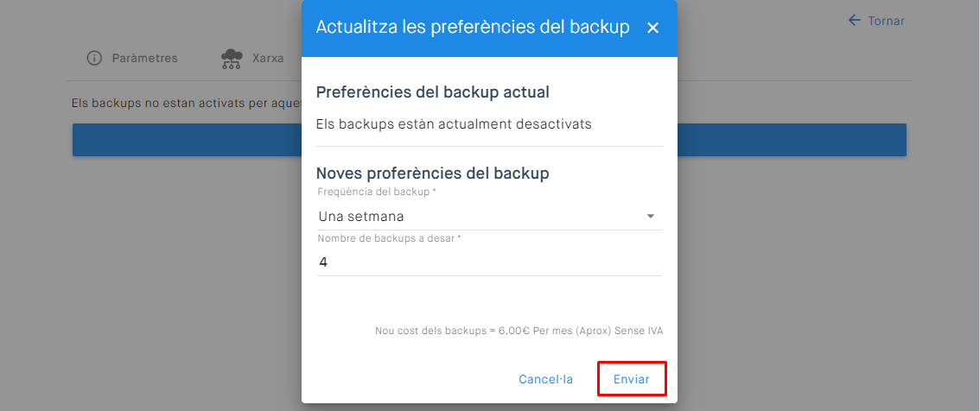Click the cloud network icon for Xarxa
This screenshot has height=411, width=980.
(x=232, y=59)
